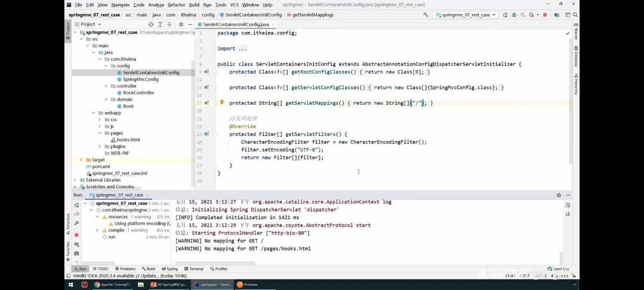Screen dimensions: 644x290
Task: Click the toolbar Rerun icon
Action: (505, 15)
